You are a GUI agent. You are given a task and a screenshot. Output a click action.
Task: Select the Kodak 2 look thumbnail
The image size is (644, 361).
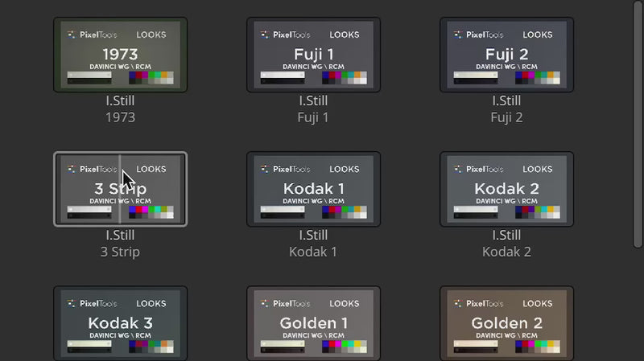point(506,189)
